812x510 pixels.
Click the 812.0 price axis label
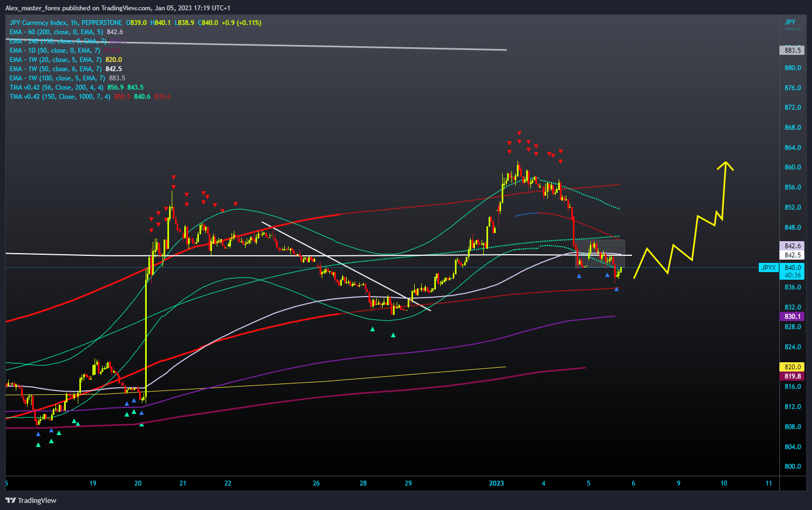(792, 407)
